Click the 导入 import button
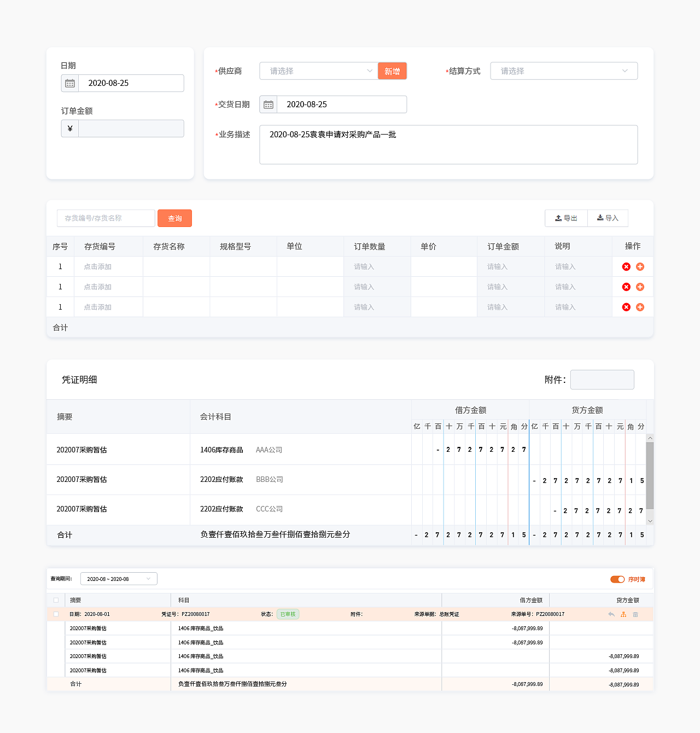 608,218
